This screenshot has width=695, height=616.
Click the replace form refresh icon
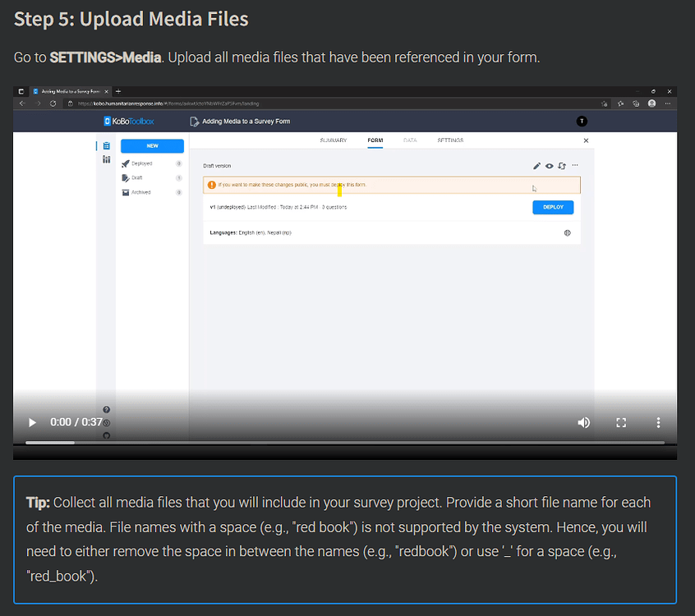562,166
